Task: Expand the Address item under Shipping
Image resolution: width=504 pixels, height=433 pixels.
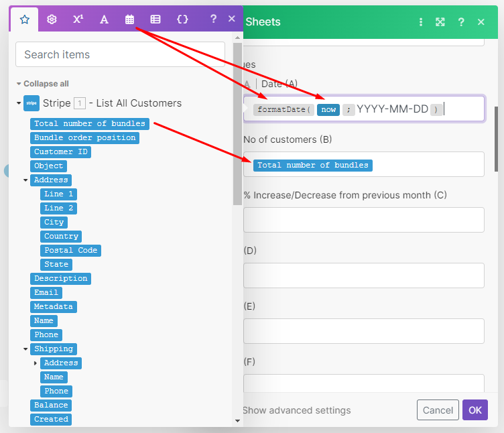Action: click(x=36, y=363)
